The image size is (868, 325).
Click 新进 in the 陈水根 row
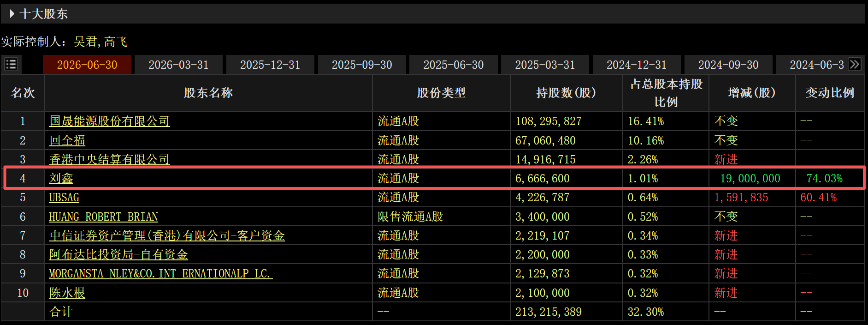pos(726,293)
